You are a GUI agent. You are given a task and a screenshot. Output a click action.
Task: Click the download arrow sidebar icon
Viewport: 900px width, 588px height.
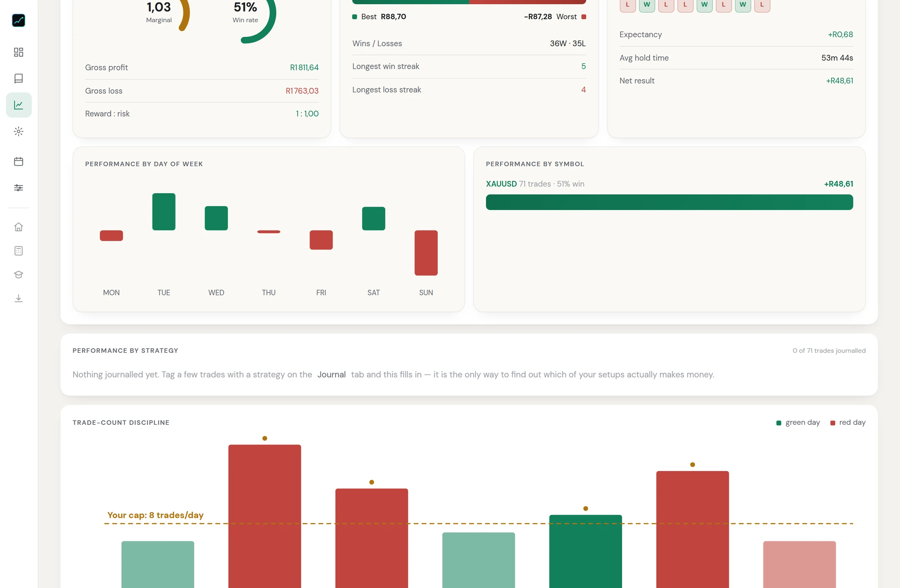(x=18, y=298)
